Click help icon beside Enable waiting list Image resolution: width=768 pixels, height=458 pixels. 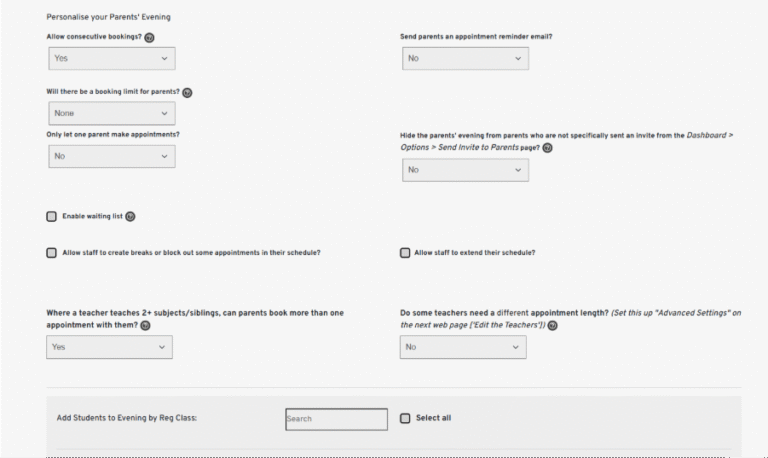(x=130, y=217)
